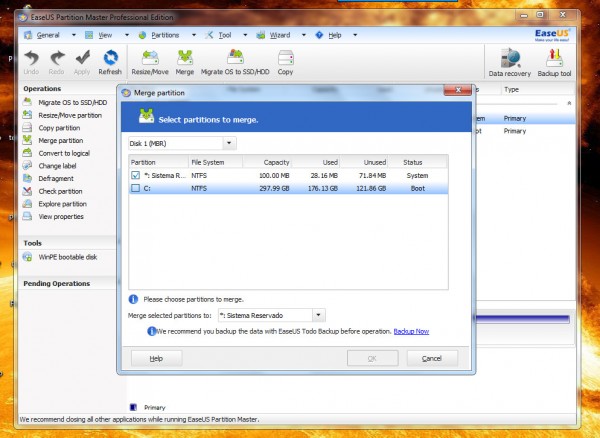Close the Merge partition dialog
Viewport: 600px width, 438px height.
click(458, 90)
